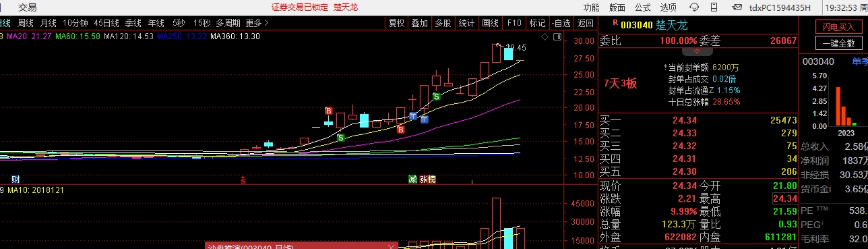Image resolution: width=868 pixels, height=249 pixels.
Task: Click the 财 finance marker under chart
Action: point(15,179)
